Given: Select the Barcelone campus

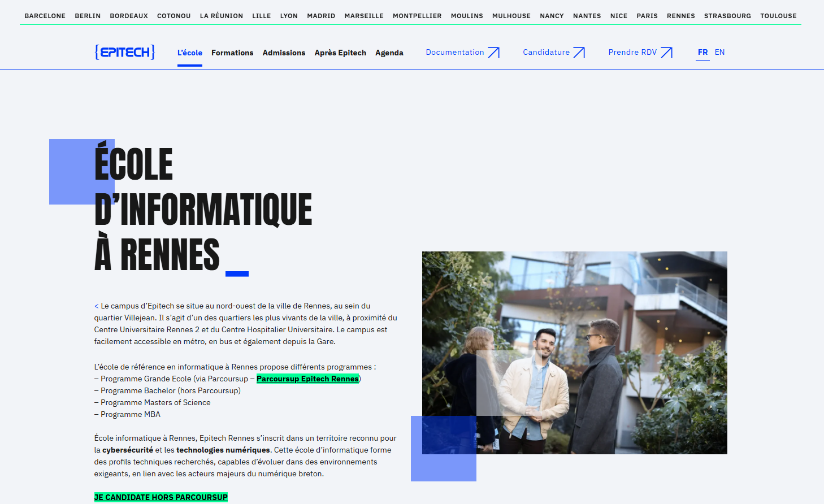Looking at the screenshot, I should [x=45, y=16].
